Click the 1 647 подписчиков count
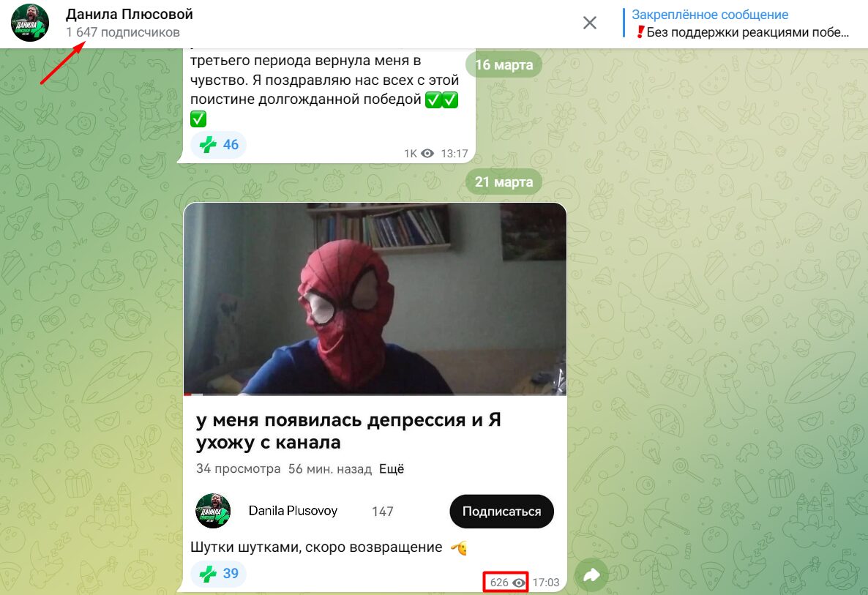 pos(123,32)
